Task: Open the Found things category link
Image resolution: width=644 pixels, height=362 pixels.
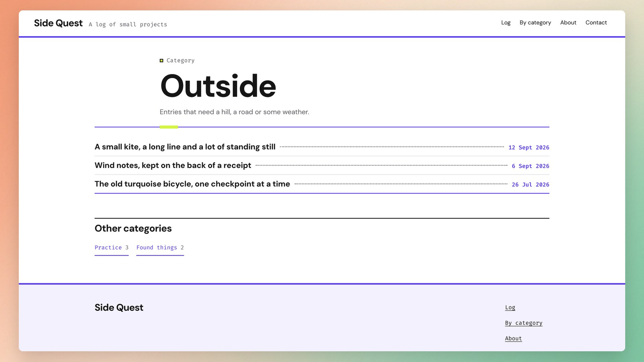Action: tap(160, 248)
